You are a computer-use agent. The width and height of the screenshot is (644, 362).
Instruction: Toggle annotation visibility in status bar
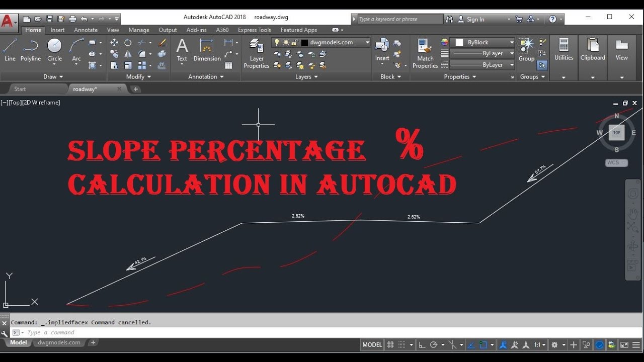coord(503,345)
